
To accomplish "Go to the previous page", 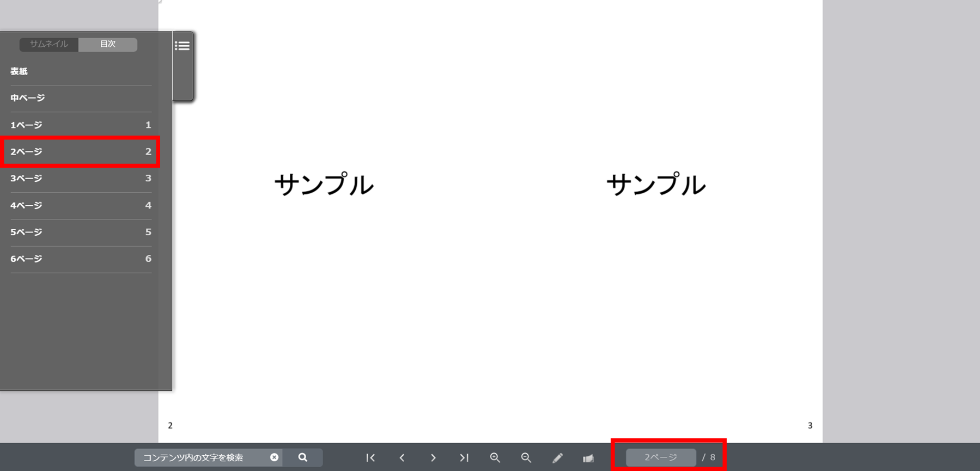I will click(x=402, y=458).
